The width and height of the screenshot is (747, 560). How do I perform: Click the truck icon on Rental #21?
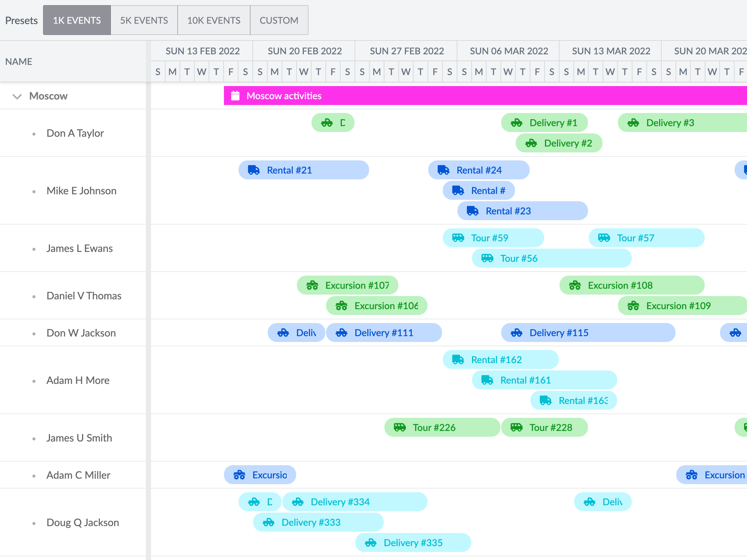(x=253, y=170)
